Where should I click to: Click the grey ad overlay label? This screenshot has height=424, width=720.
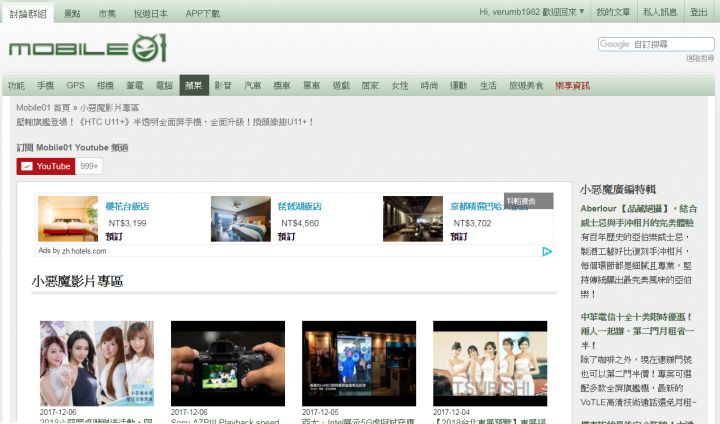[x=529, y=201]
